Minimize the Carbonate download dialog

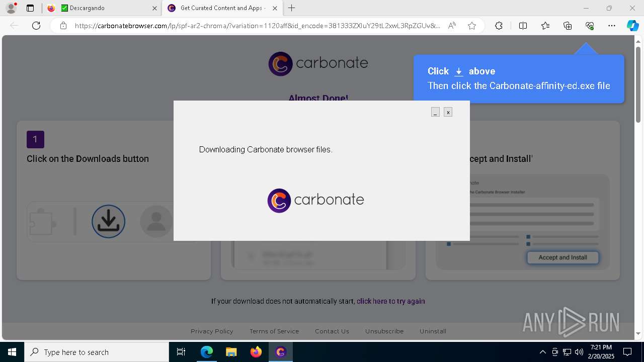pyautogui.click(x=435, y=112)
